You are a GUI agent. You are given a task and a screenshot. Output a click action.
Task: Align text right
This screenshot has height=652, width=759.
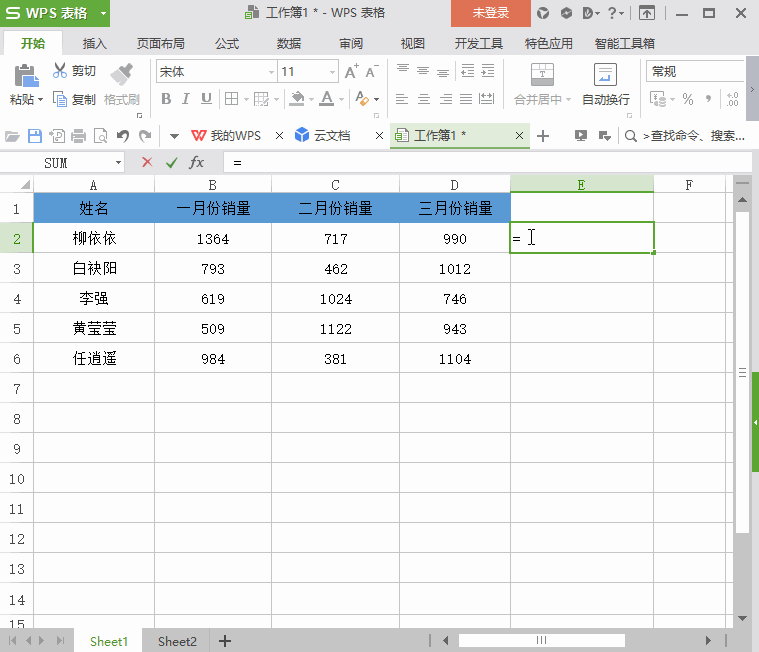click(445, 99)
